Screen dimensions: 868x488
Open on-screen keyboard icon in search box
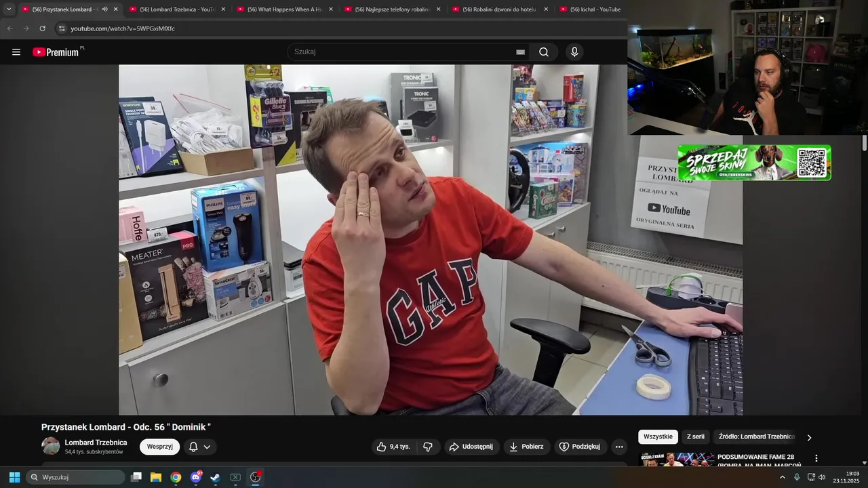coord(520,52)
